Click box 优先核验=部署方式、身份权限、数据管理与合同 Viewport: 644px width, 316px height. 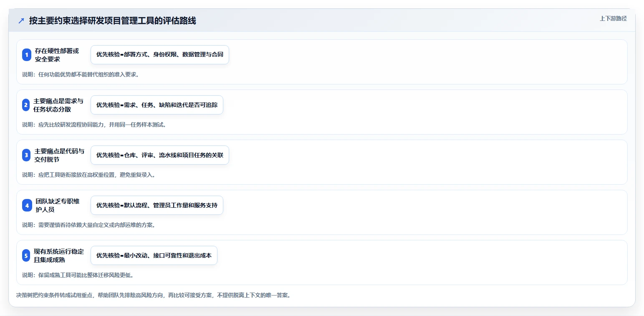click(x=160, y=55)
